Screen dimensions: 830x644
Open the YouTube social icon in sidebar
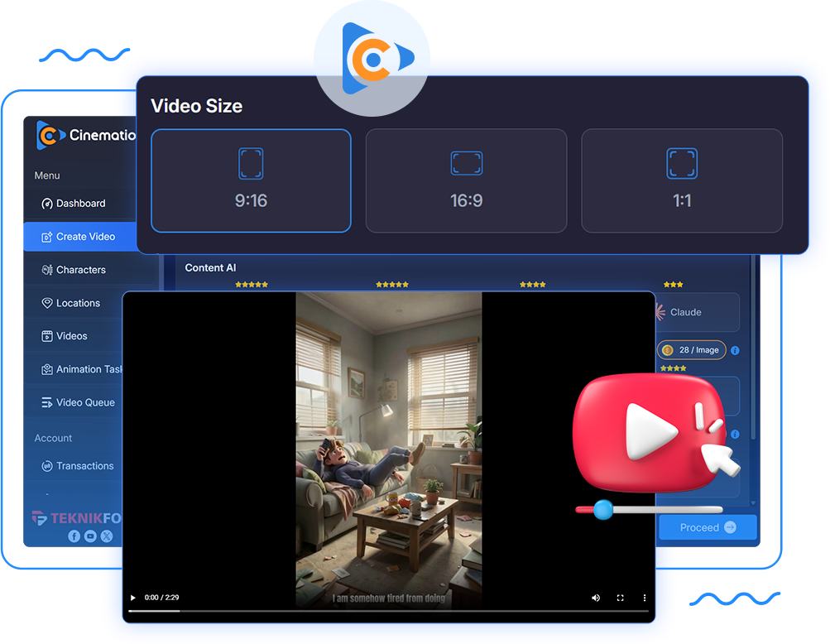click(90, 536)
